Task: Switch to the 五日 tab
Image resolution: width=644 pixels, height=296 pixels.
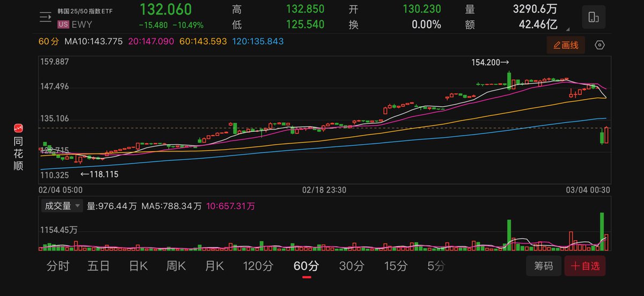Action: 98,266
